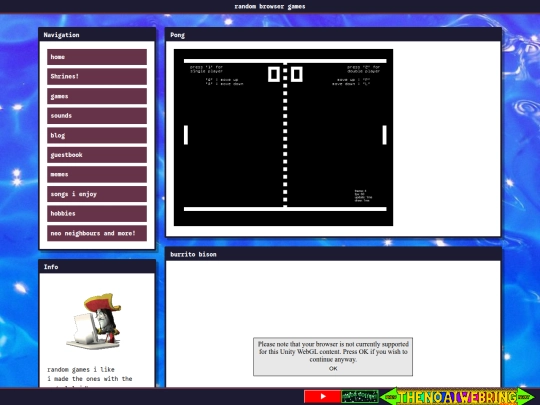Viewport: 540px width, 405px height.
Task: Go to the Shrines! page
Action: coord(97,76)
